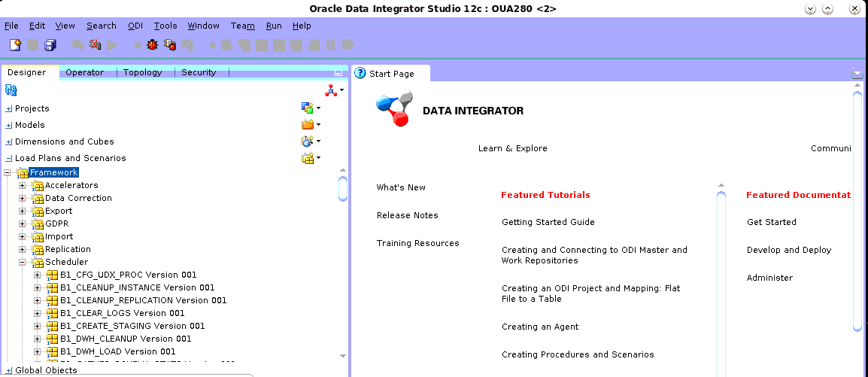Click the red X disconnect toolbar icon

(x=96, y=45)
